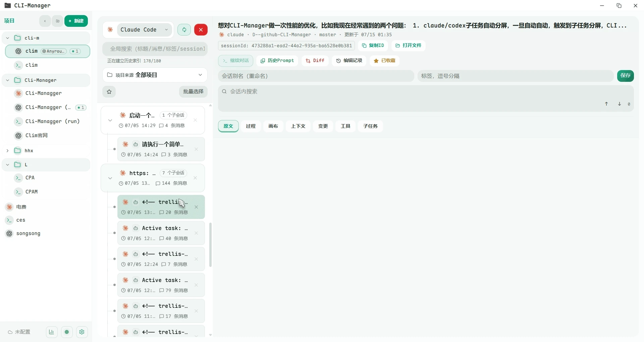Open the Active task 40 条消息 card
This screenshot has width=644, height=342.
click(161, 233)
